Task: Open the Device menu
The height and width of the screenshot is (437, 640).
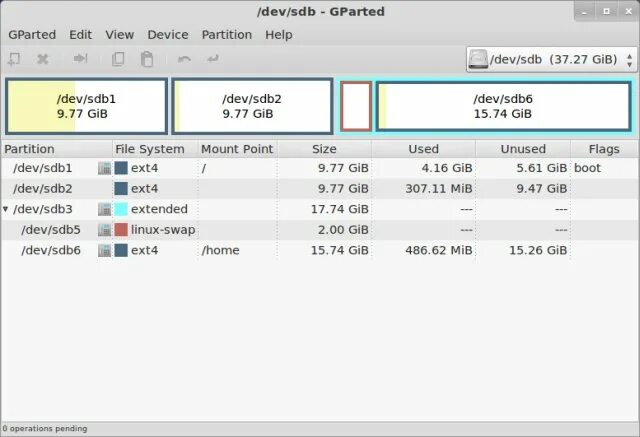Action: 168,35
